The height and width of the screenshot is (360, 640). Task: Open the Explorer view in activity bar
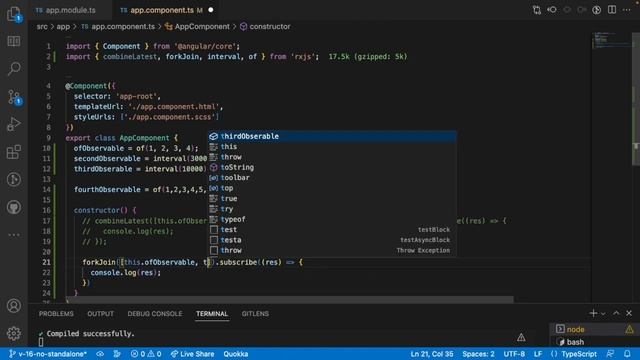(14, 15)
